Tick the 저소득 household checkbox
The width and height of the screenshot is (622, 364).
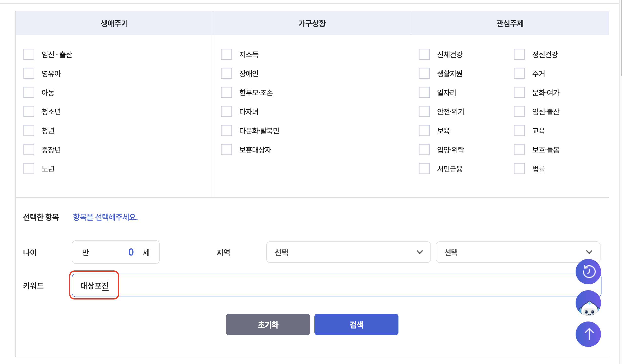(226, 54)
